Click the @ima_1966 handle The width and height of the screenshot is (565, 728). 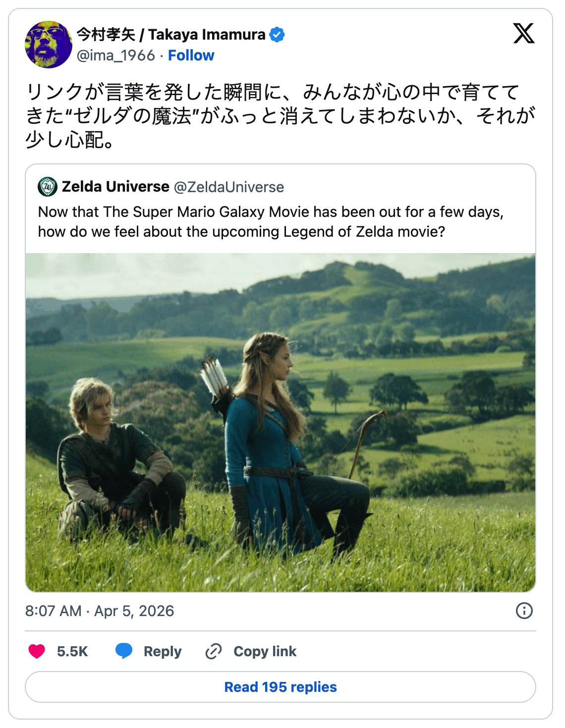click(116, 55)
